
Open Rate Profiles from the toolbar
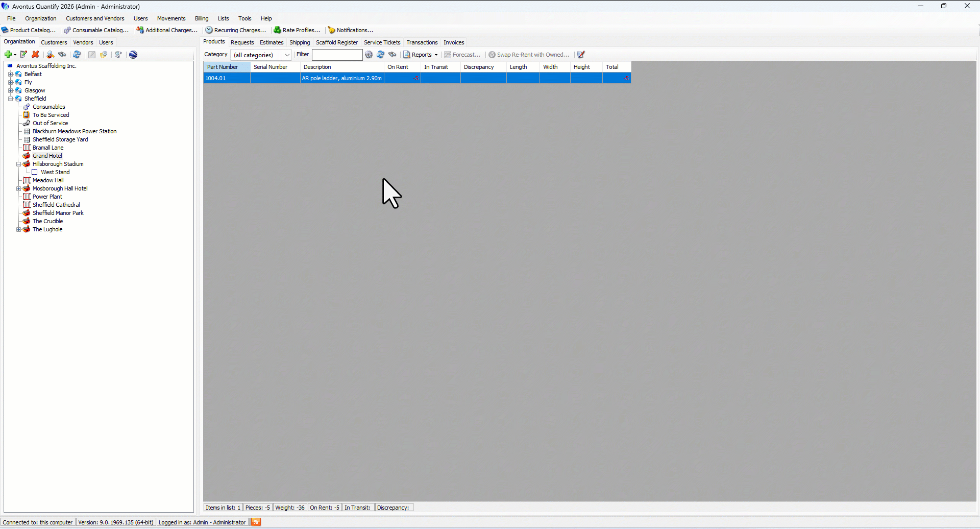[x=297, y=30]
